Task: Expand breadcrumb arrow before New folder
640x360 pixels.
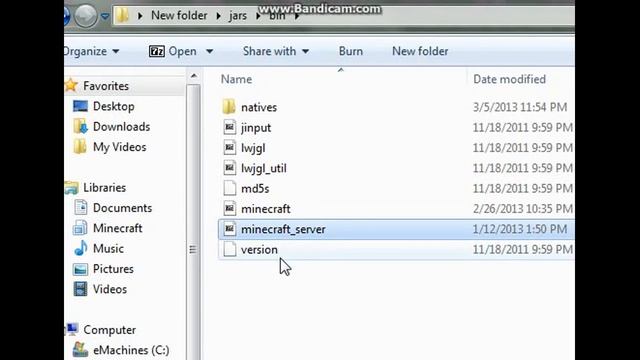Action: pos(140,16)
